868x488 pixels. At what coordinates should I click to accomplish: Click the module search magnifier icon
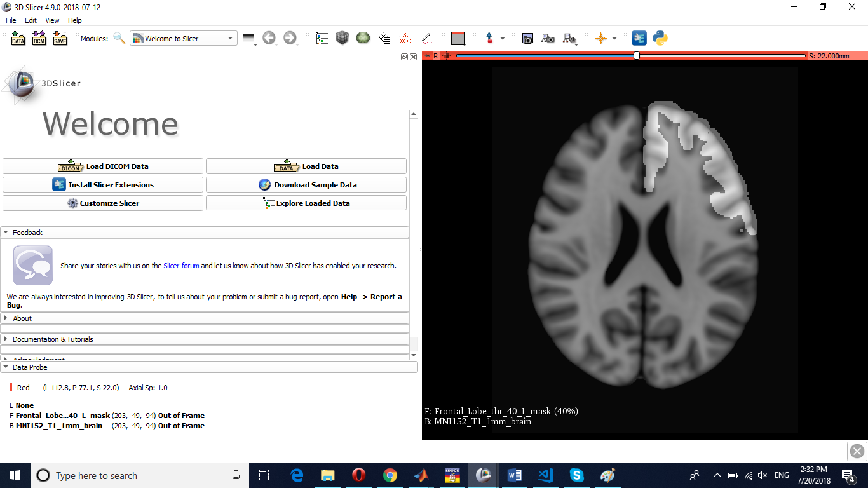pos(119,39)
